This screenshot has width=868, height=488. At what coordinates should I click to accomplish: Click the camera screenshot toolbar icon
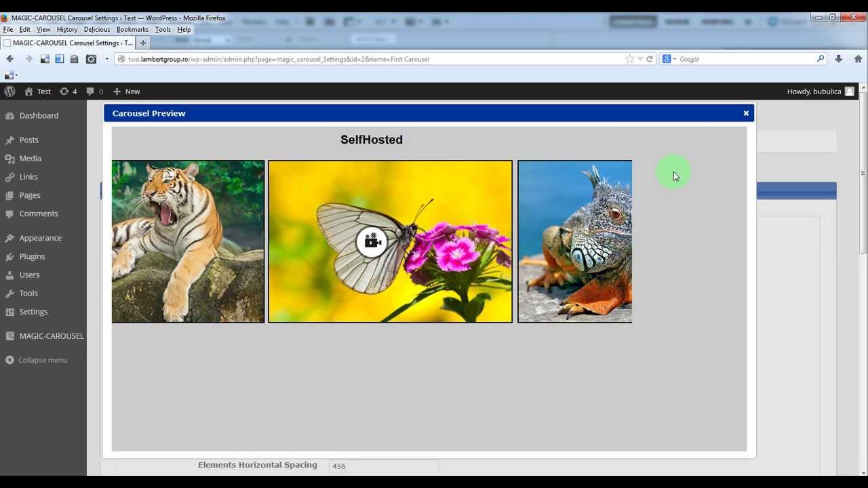pyautogui.click(x=91, y=59)
